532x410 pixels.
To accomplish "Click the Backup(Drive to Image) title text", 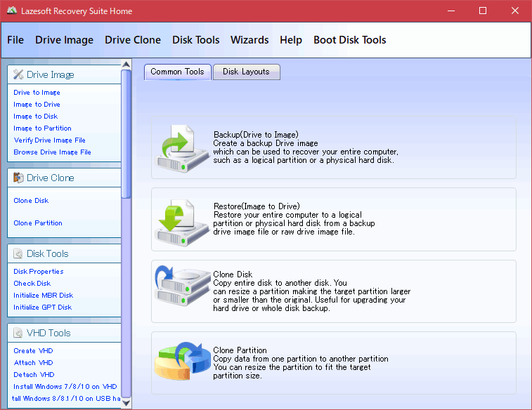I will tap(256, 135).
